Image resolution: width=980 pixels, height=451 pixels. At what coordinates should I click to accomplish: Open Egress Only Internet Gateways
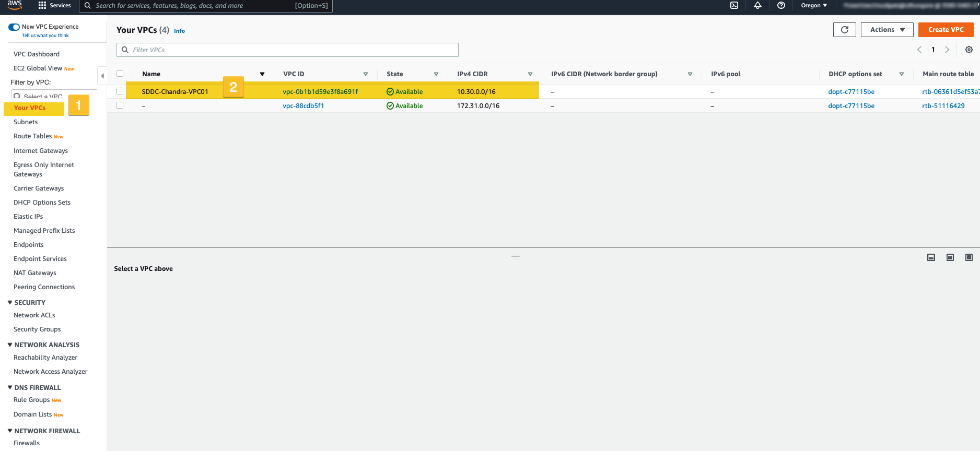coord(44,170)
